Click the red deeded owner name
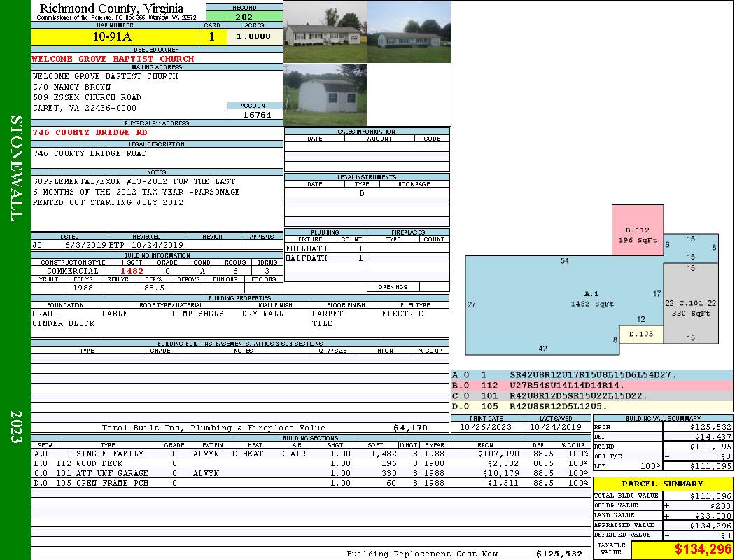 click(113, 59)
